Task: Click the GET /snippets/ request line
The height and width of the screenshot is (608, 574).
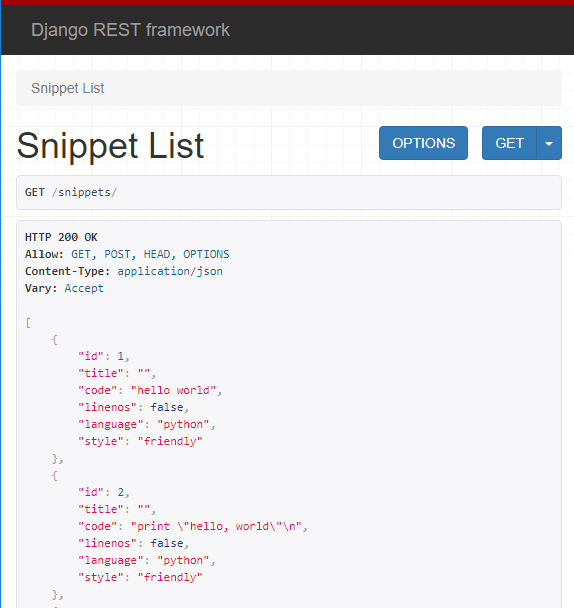Action: [x=71, y=192]
